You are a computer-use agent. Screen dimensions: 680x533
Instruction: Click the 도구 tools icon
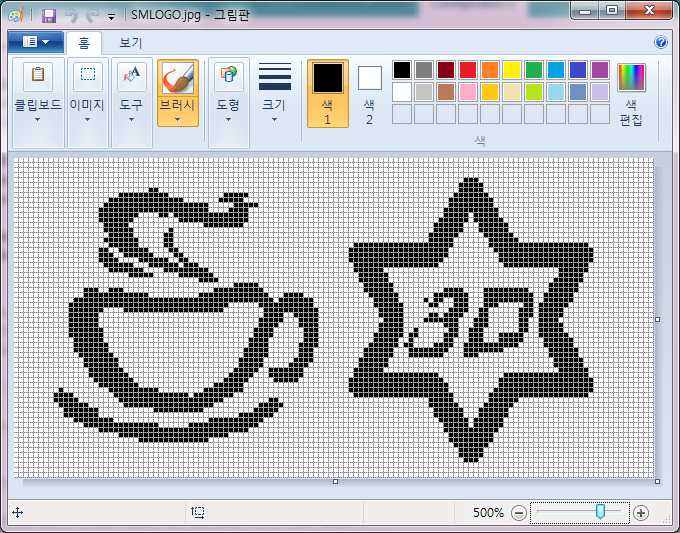132,76
